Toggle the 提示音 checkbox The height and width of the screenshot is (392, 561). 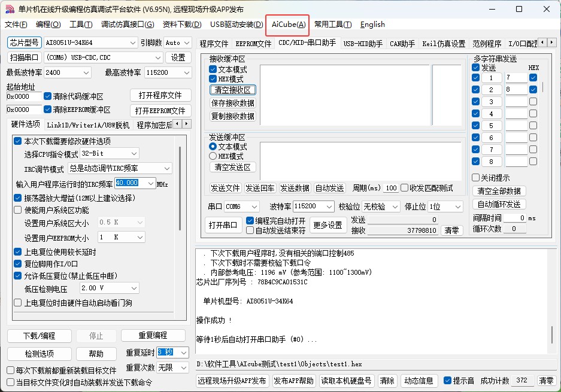click(447, 381)
